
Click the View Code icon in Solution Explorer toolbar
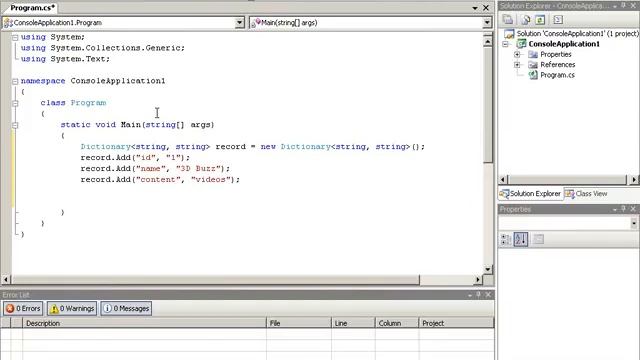tap(558, 20)
